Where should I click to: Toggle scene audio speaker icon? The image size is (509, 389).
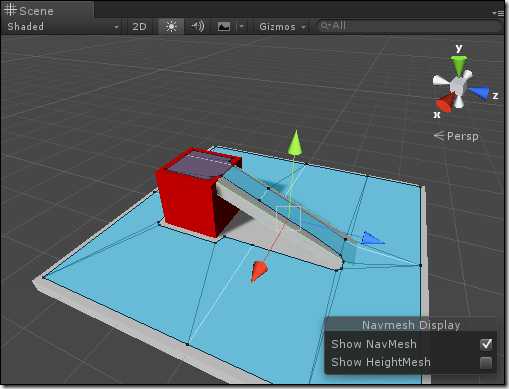pyautogui.click(x=198, y=26)
